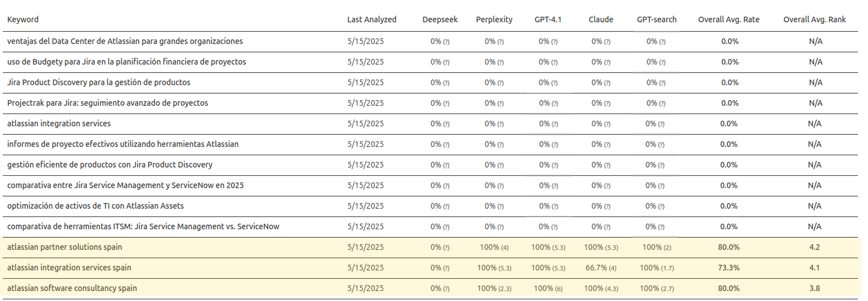Screen dimensions: 868x301
Task: Select keyword 'comparativa entre Jira Service Management y ServiceNow'
Action: (x=125, y=185)
